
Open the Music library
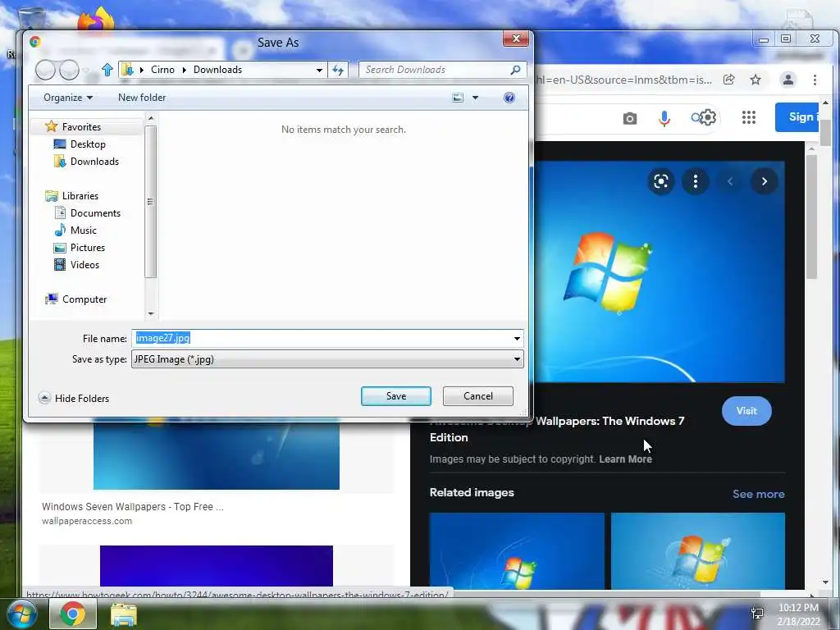pos(83,231)
